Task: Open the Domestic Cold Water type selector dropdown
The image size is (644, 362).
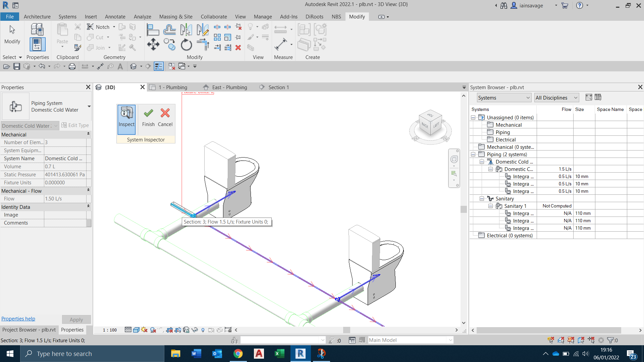Action: 55,126
